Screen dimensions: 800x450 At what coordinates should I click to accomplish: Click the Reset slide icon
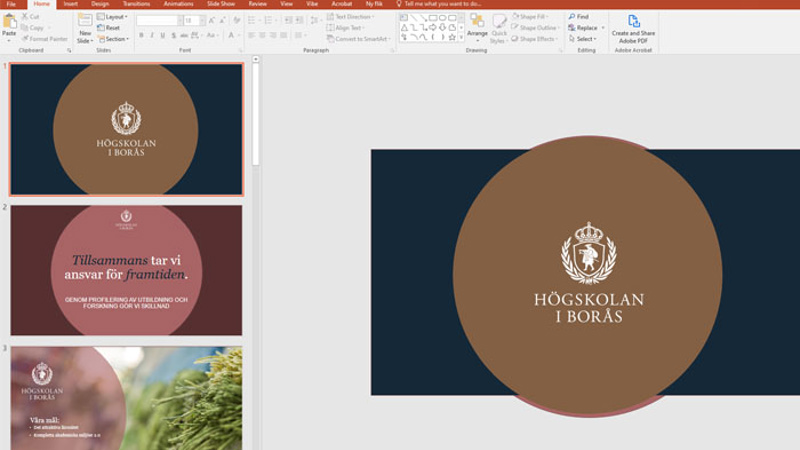(109, 28)
